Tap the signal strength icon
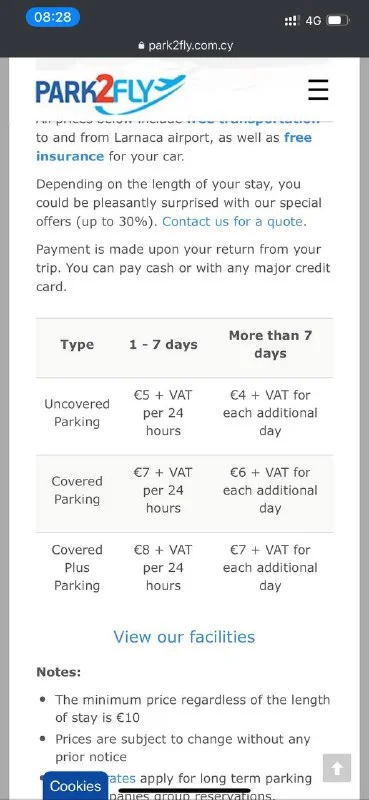Viewport: 369px width, 800px height. [x=291, y=21]
